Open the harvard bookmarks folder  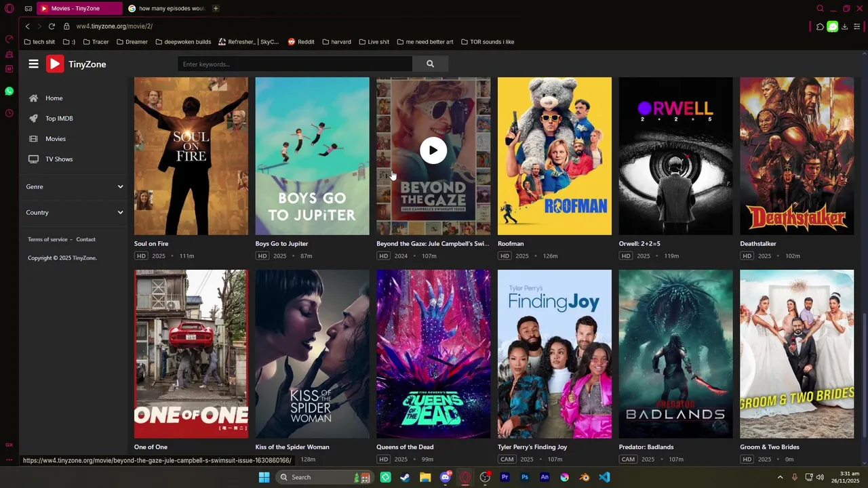(336, 42)
